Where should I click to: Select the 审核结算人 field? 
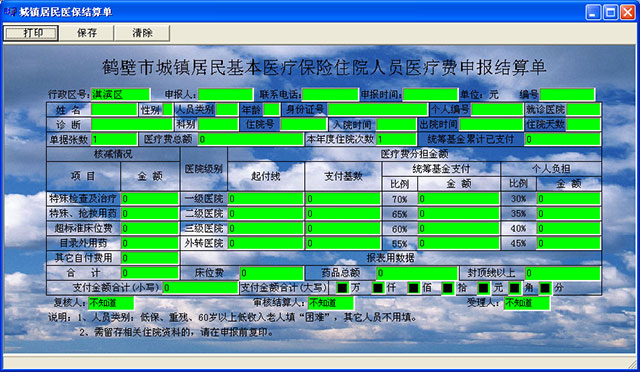331,303
